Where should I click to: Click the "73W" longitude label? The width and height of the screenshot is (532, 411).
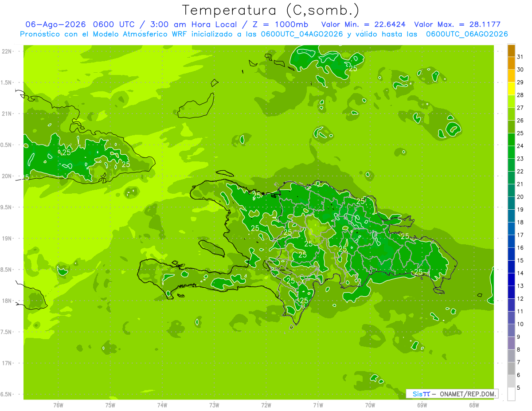click(214, 405)
